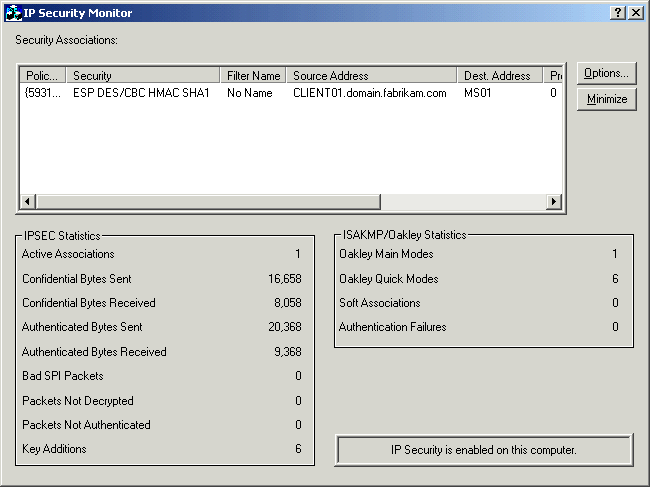The height and width of the screenshot is (487, 650).
Task: Click the IP Security Monitor title bar icon
Action: point(13,13)
